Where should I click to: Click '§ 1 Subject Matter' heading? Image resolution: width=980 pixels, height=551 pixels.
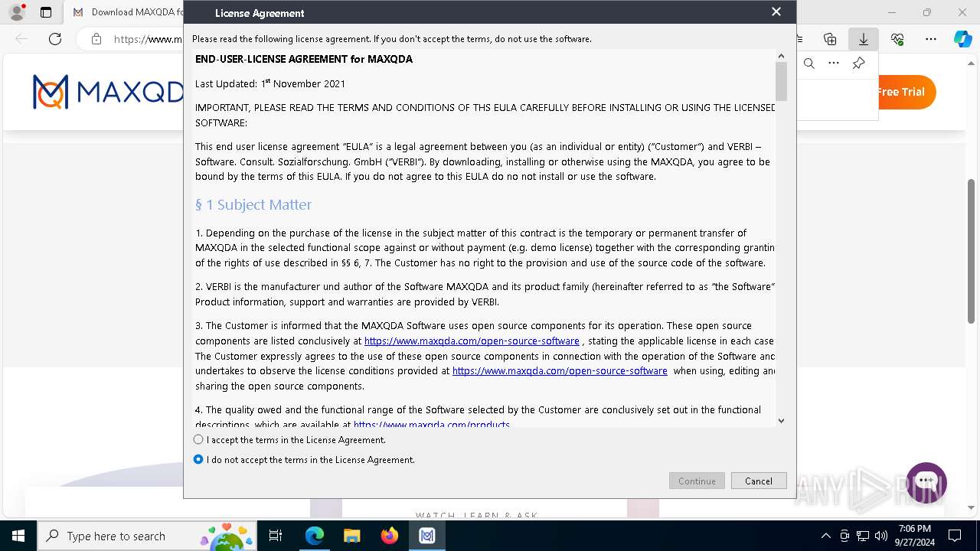click(x=253, y=205)
